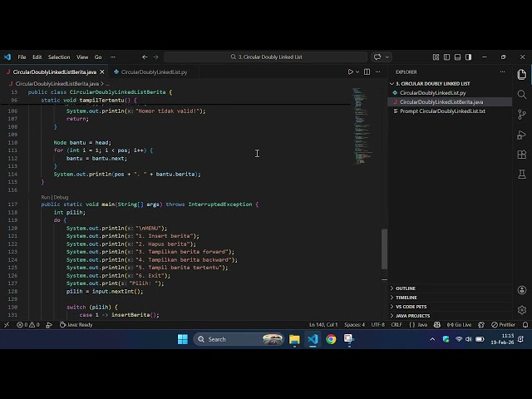Open the Visual Studio Code taskbar icon
This screenshot has height=399, width=532.
[x=313, y=339]
